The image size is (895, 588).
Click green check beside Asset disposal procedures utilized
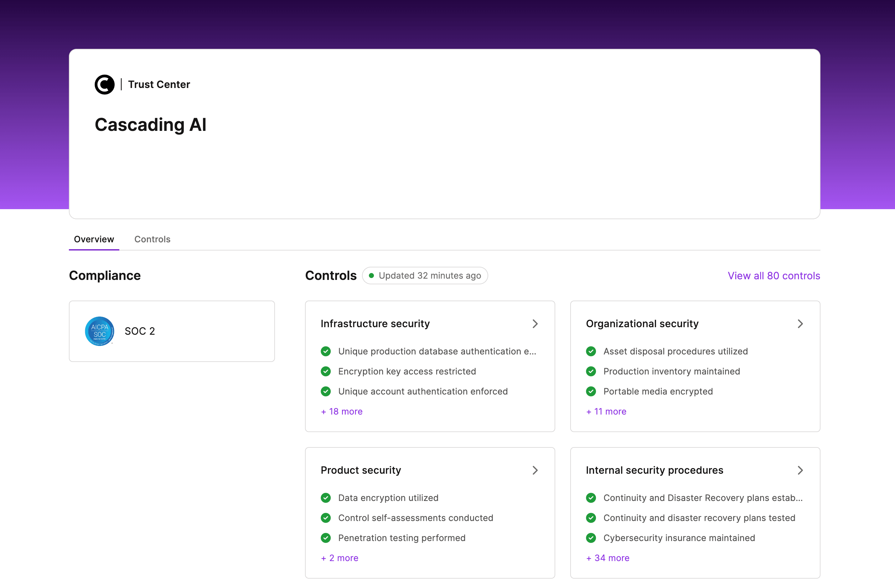click(591, 352)
